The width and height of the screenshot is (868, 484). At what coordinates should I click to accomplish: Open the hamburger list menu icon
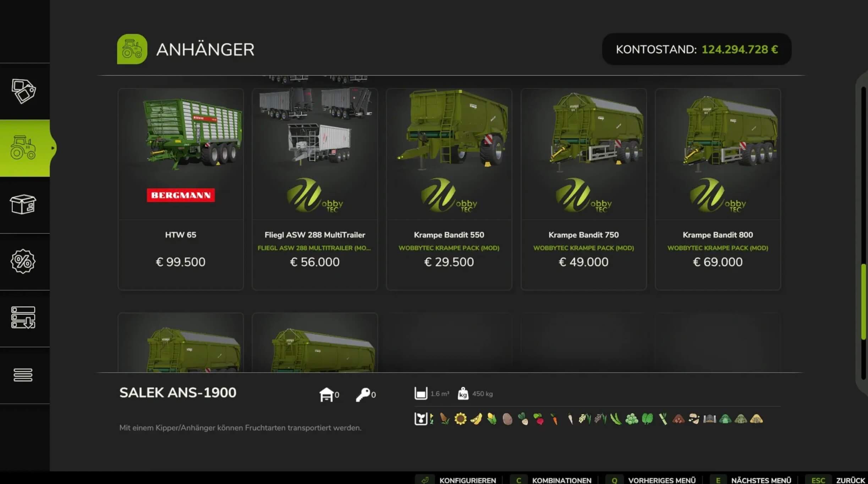[23, 375]
